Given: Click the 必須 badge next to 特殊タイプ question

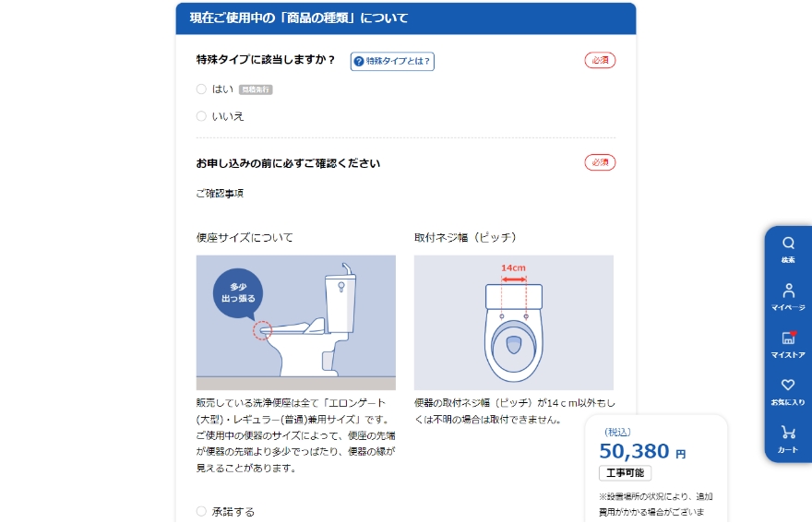Looking at the screenshot, I should tap(600, 60).
